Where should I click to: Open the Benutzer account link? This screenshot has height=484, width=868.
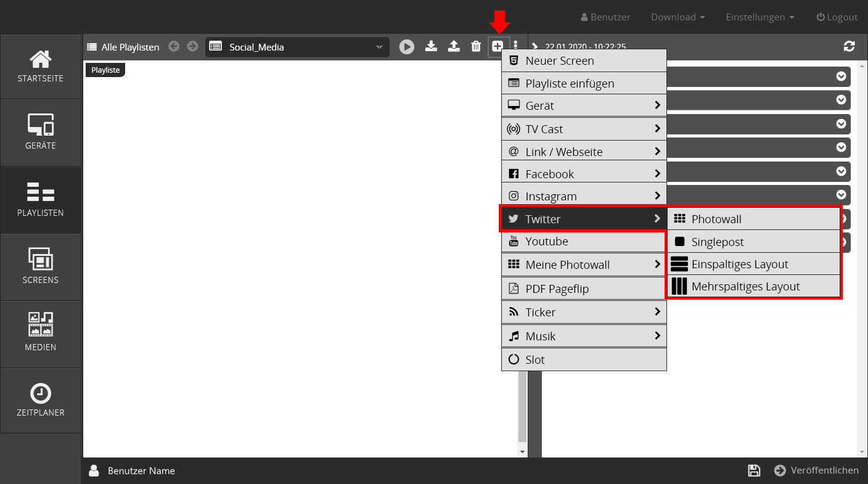pos(605,17)
